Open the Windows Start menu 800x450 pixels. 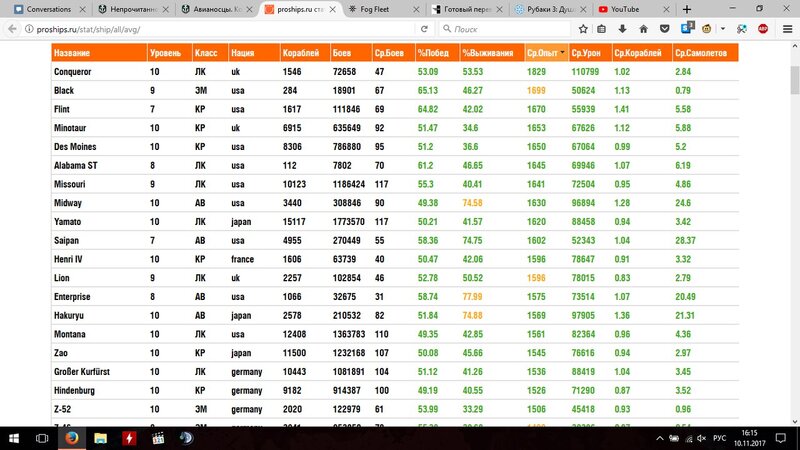tap(14, 438)
